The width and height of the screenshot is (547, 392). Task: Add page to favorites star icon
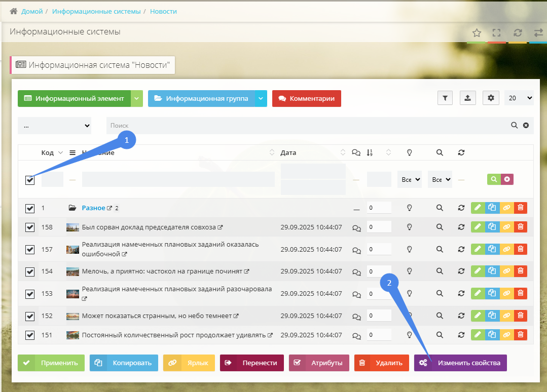click(x=477, y=33)
